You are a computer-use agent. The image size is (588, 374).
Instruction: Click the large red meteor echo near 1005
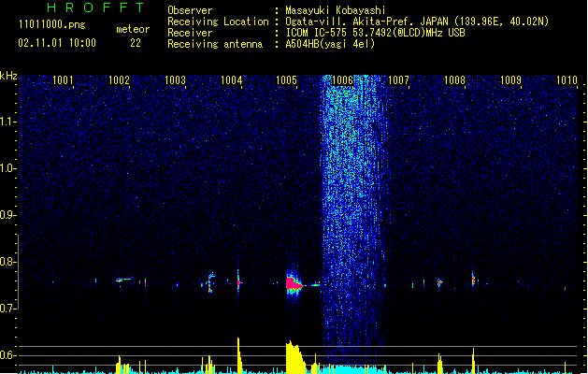[294, 283]
